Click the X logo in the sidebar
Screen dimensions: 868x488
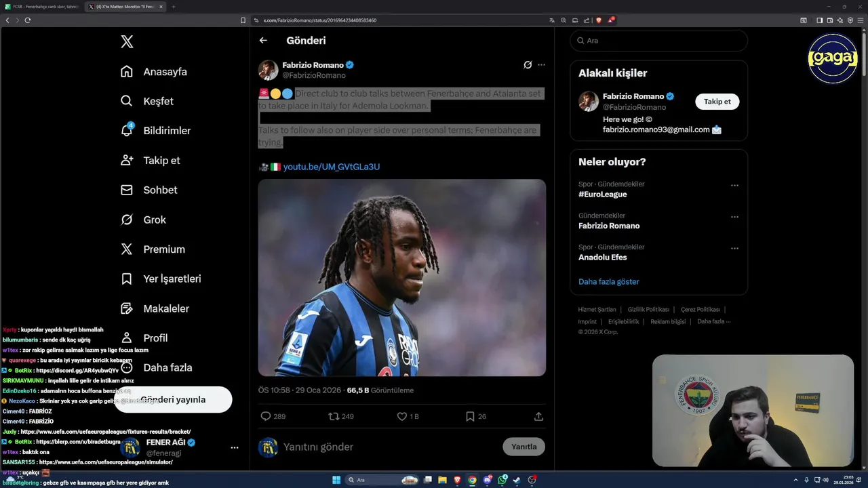pos(127,41)
